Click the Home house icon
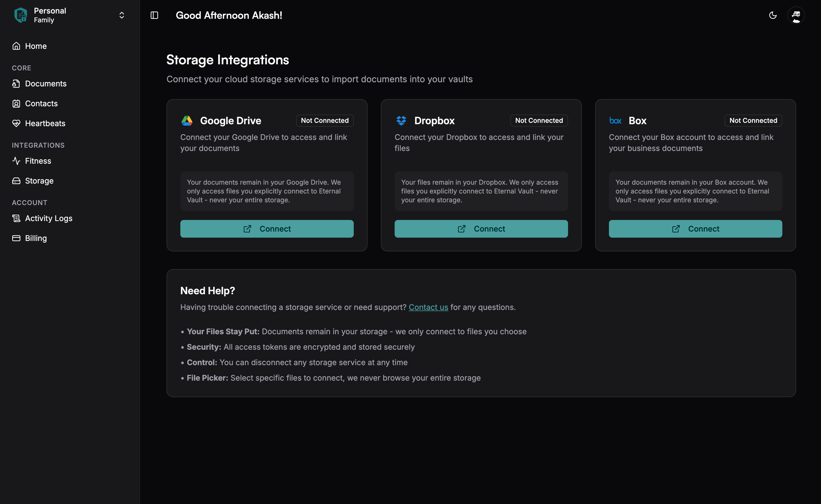Image resolution: width=821 pixels, height=504 pixels. coord(16,46)
